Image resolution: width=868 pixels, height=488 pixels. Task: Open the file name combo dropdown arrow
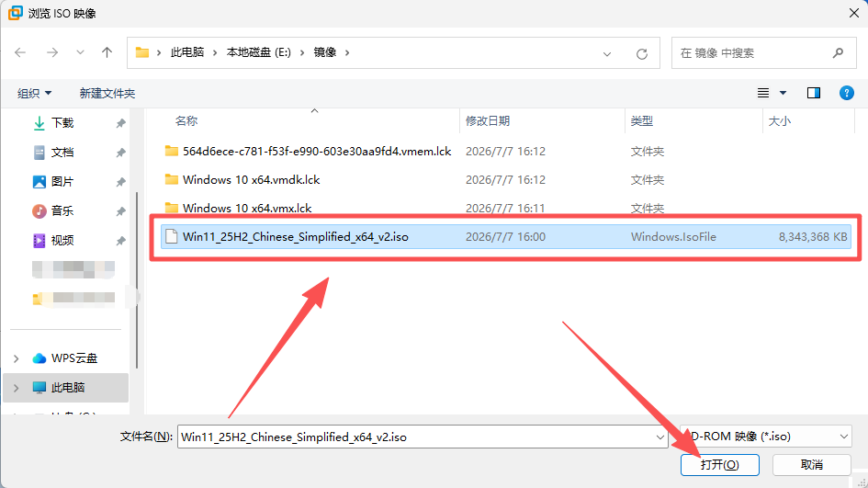pyautogui.click(x=659, y=437)
